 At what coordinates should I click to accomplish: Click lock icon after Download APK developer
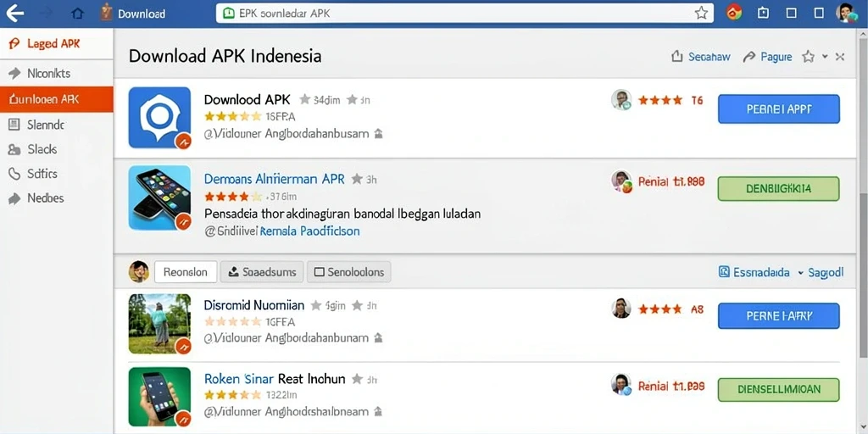[x=379, y=134]
